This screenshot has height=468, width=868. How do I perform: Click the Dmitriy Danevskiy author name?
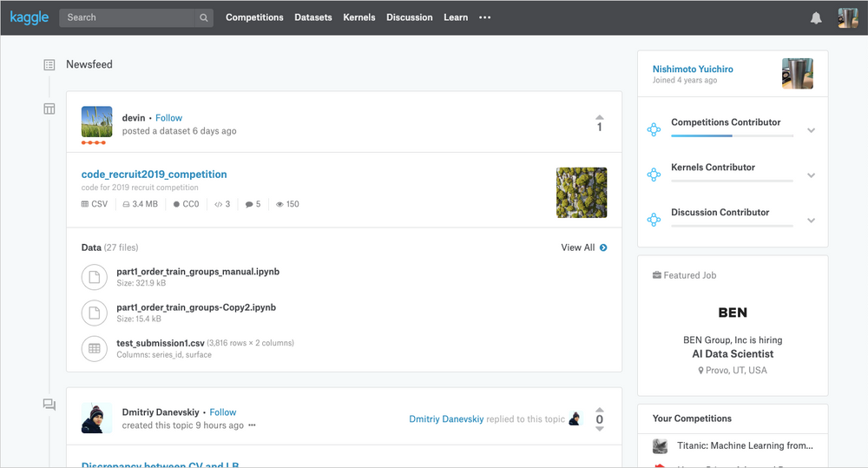[x=161, y=412]
